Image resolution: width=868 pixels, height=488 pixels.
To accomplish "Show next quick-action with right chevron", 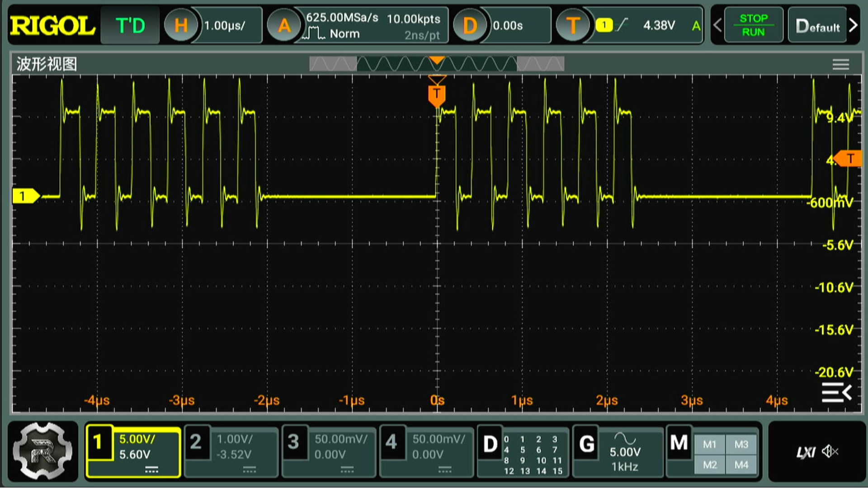I will 853,25.
